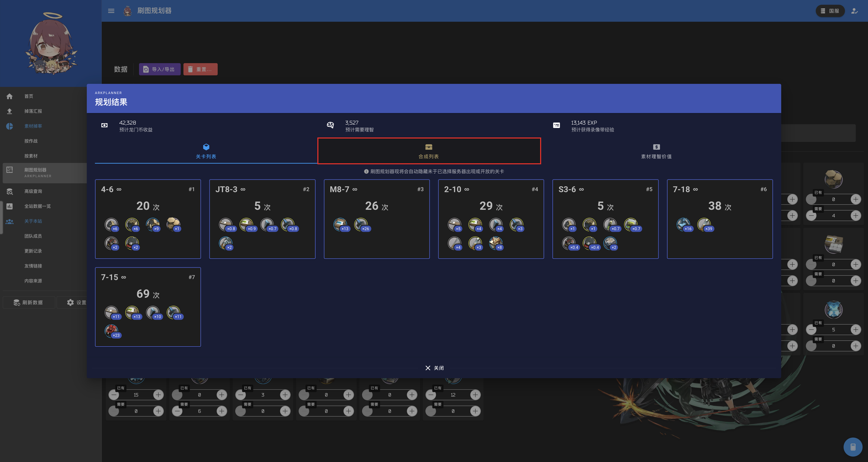Click the 导入/导出 button
This screenshot has height=462, width=868.
click(160, 69)
